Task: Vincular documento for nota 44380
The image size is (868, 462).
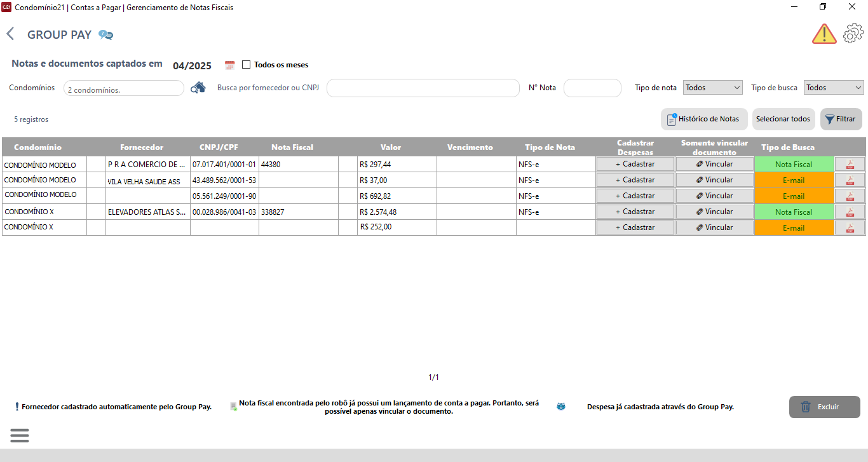Action: 714,164
